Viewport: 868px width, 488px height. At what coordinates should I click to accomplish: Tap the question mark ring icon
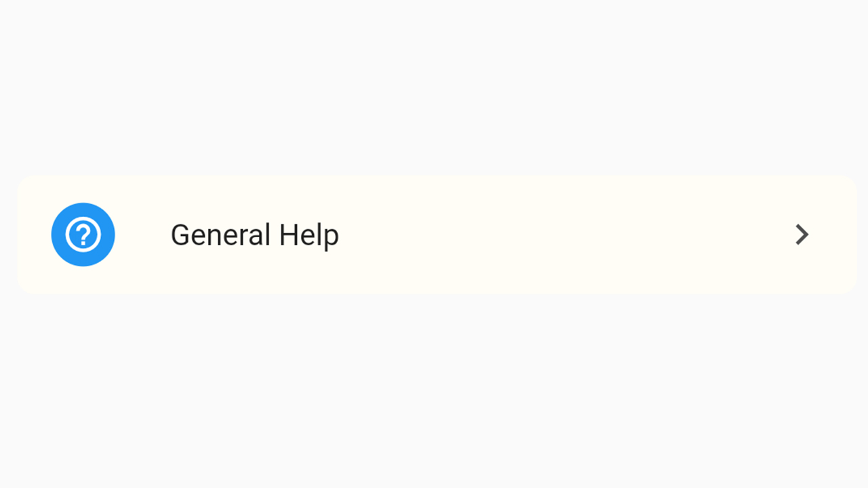(83, 235)
